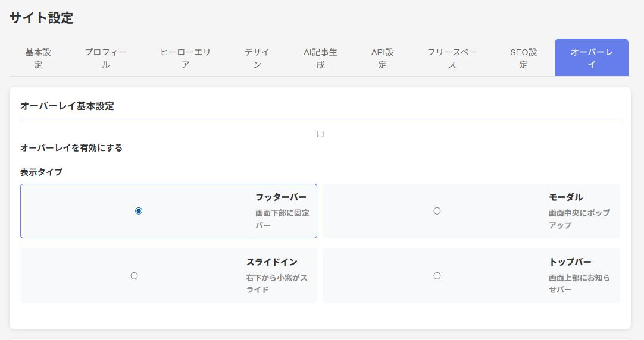Select the フリースペース tab

pos(452,58)
